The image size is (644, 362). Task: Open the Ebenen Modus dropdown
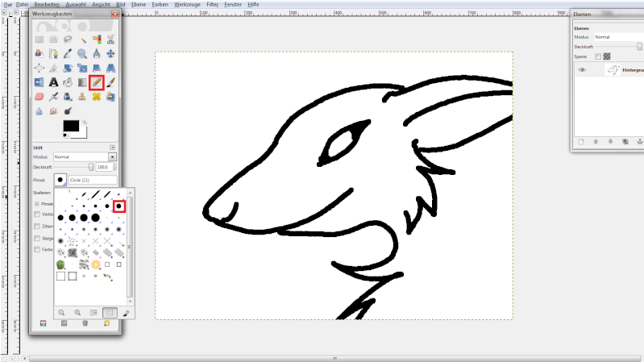(618, 37)
